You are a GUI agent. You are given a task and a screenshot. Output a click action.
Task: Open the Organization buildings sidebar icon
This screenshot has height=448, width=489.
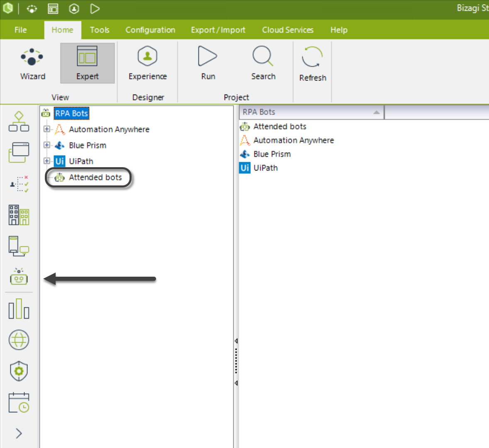pos(19,215)
